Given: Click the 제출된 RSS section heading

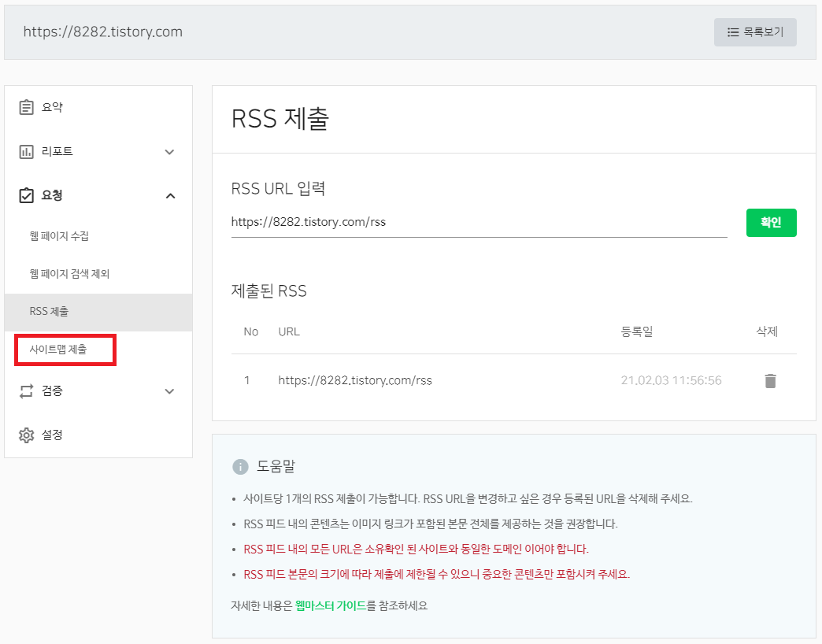Looking at the screenshot, I should point(269,291).
